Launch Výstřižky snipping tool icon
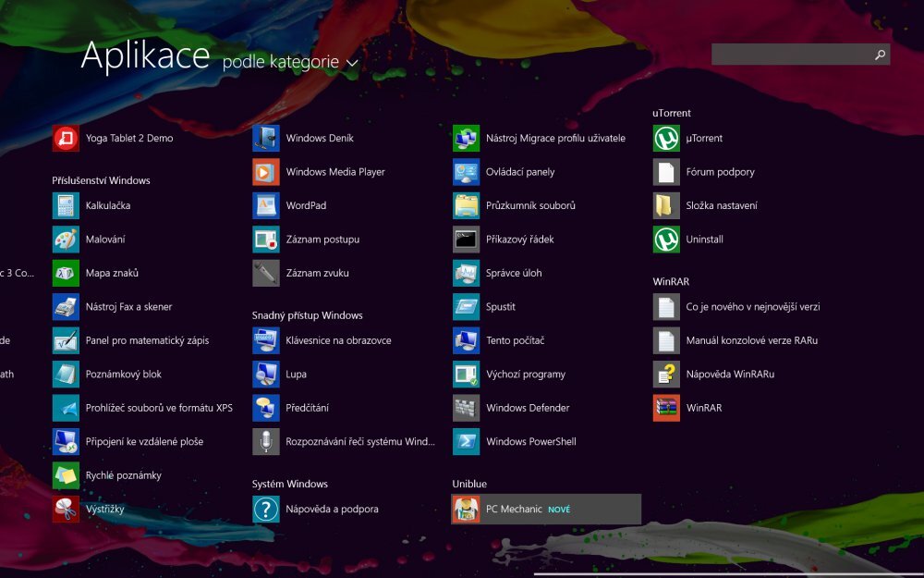Viewport: 924px width, 578px height. (66, 510)
